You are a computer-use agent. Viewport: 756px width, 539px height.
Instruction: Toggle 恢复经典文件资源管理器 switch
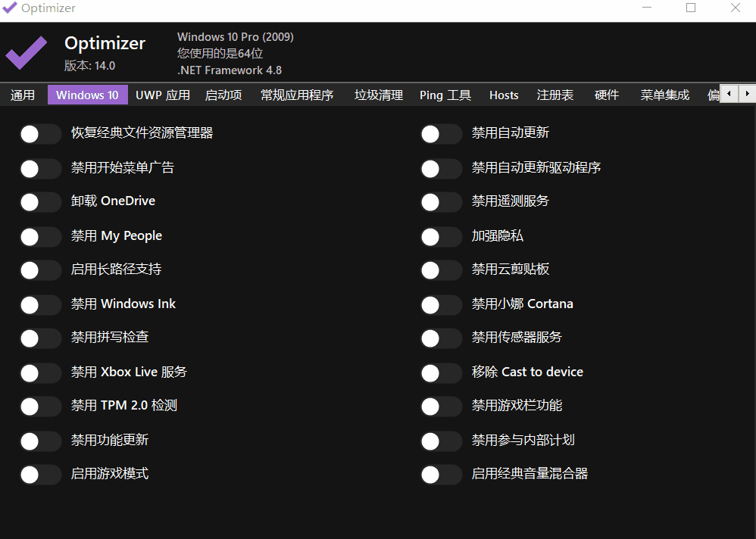(x=40, y=134)
